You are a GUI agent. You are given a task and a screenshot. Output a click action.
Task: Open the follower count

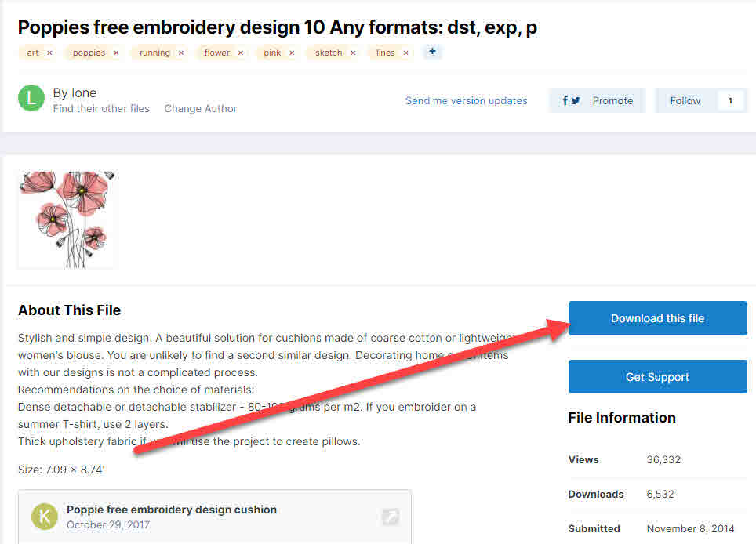(x=730, y=100)
